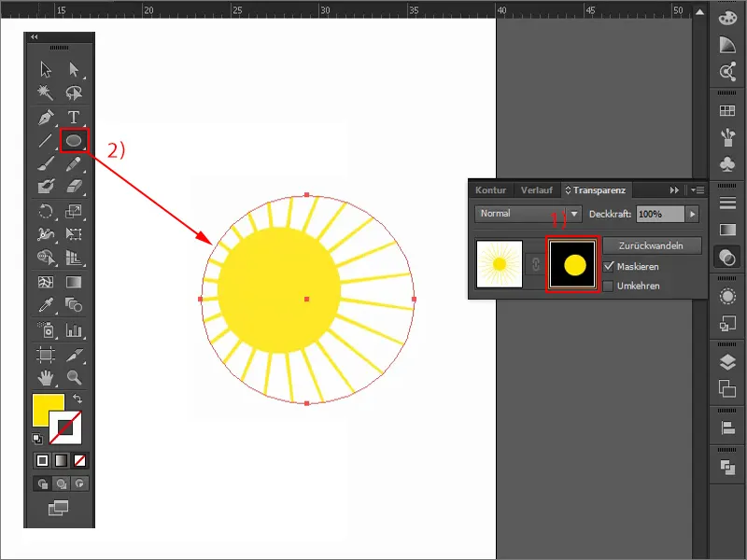Open the Transparenz panel flyout menu
The width and height of the screenshot is (747, 560).
tap(698, 190)
